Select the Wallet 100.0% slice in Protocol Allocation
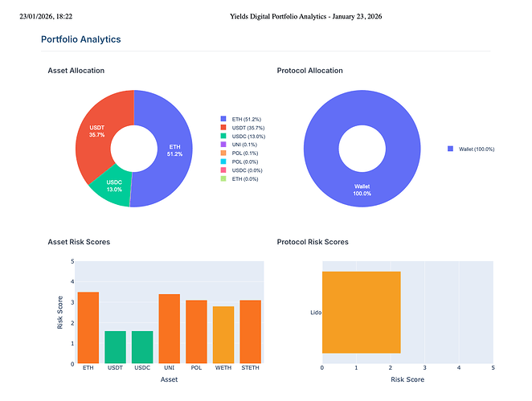This screenshot has height=401, width=532. coord(362,190)
